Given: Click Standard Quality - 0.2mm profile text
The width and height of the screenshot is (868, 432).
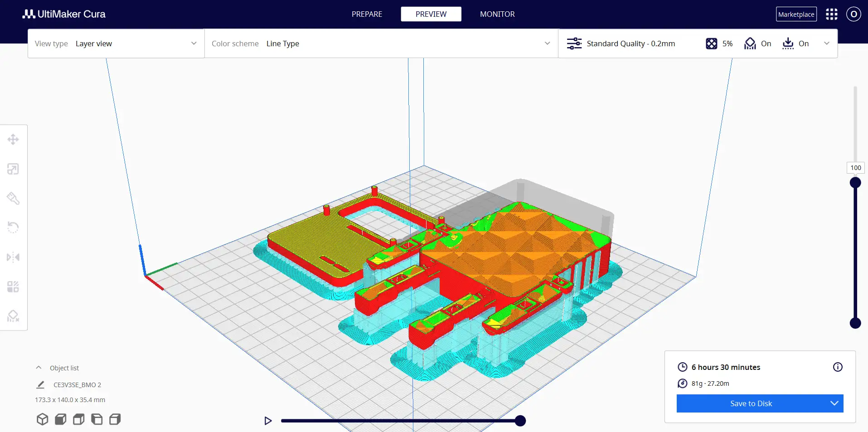Looking at the screenshot, I should coord(631,44).
